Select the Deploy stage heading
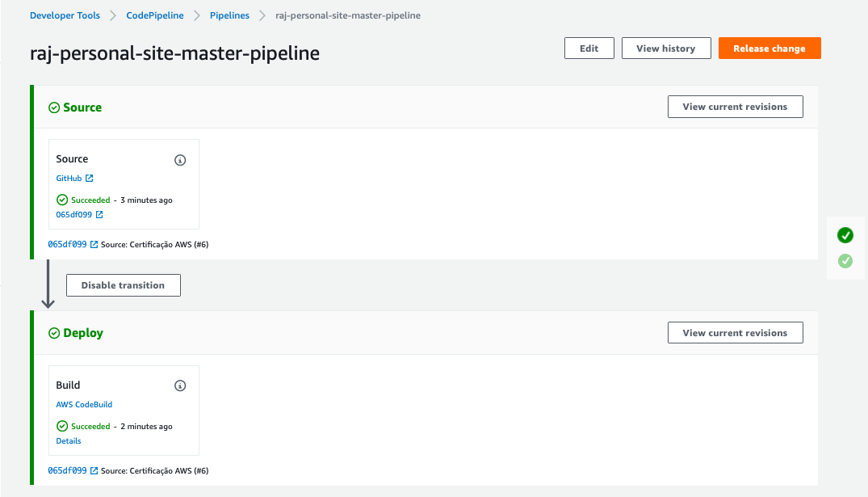This screenshot has height=497, width=868. pos(83,333)
